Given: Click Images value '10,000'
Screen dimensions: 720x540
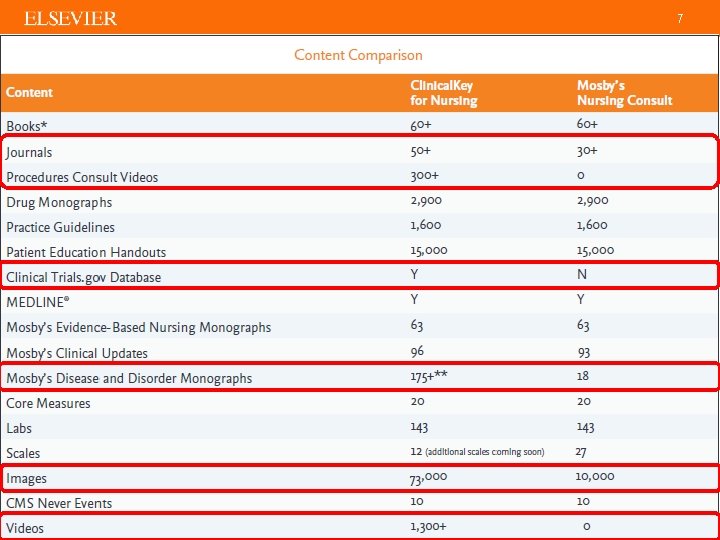Looking at the screenshot, I should pyautogui.click(x=595, y=477).
